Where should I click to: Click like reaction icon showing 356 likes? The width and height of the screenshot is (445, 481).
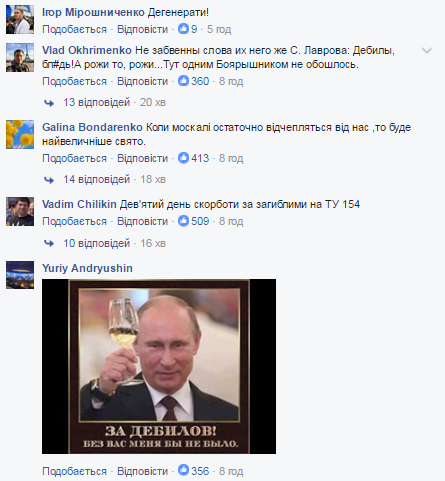(183, 470)
